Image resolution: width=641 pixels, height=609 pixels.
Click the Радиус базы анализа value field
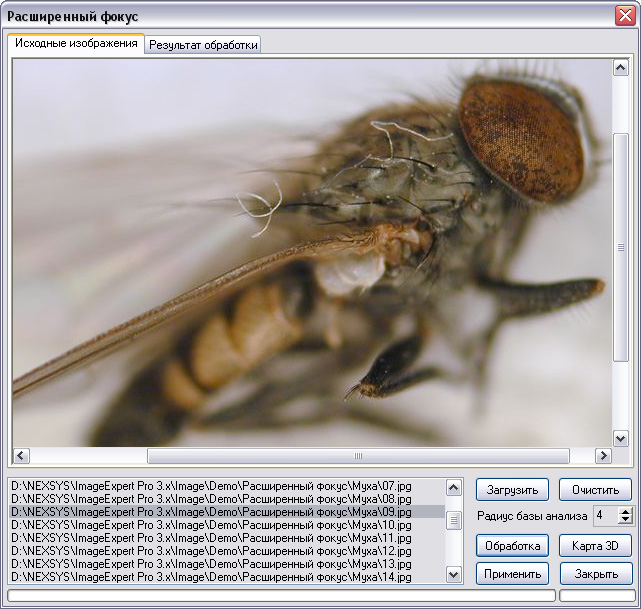click(x=604, y=516)
